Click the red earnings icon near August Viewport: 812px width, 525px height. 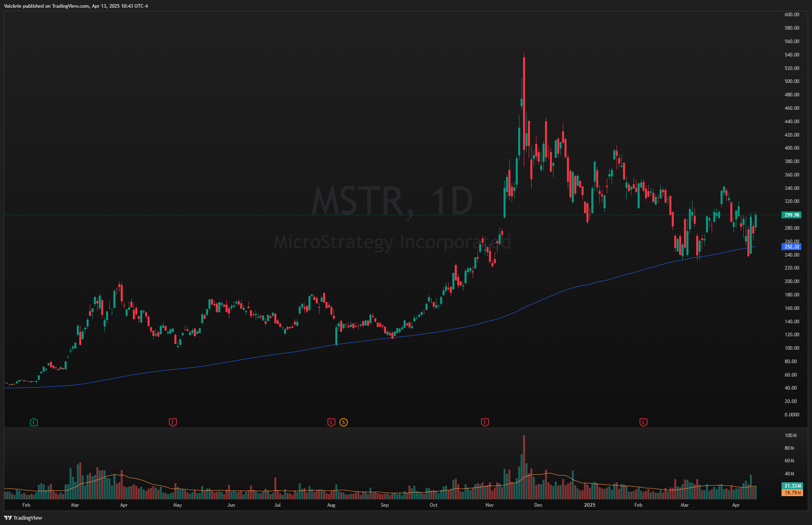(x=331, y=422)
